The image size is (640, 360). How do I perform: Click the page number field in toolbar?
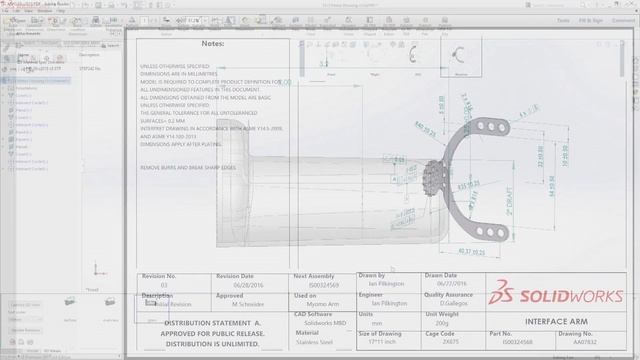point(144,20)
